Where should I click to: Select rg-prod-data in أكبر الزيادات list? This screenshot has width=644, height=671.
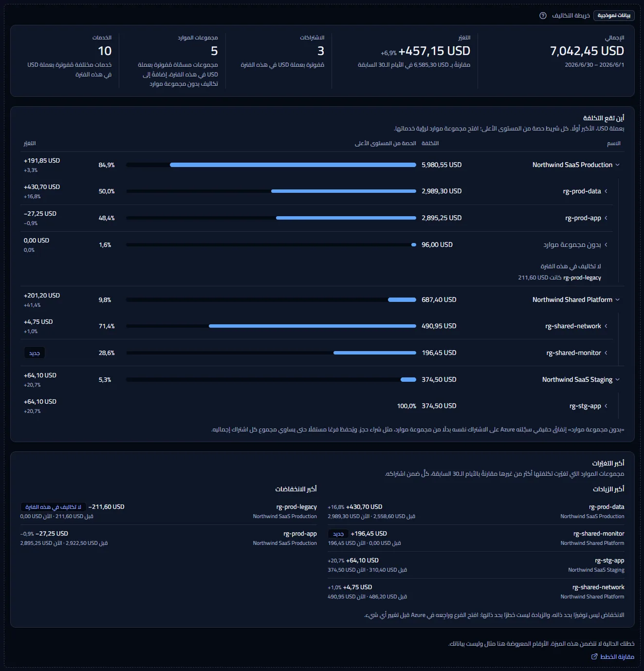coord(607,507)
